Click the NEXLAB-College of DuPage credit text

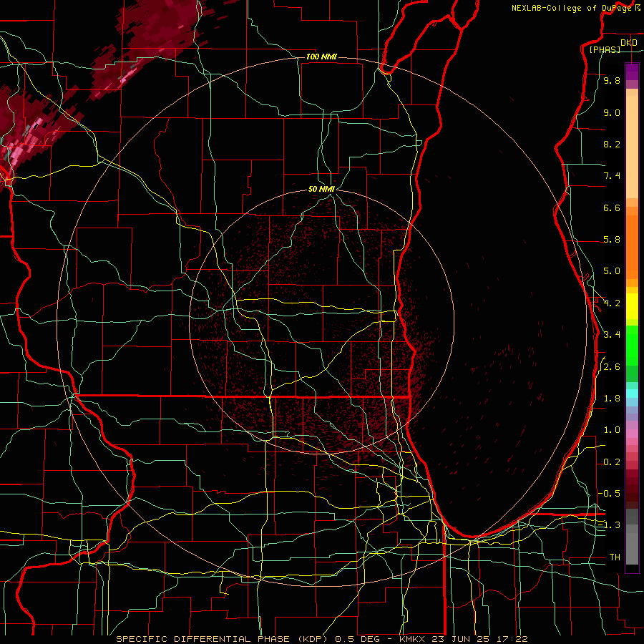tap(572, 8)
